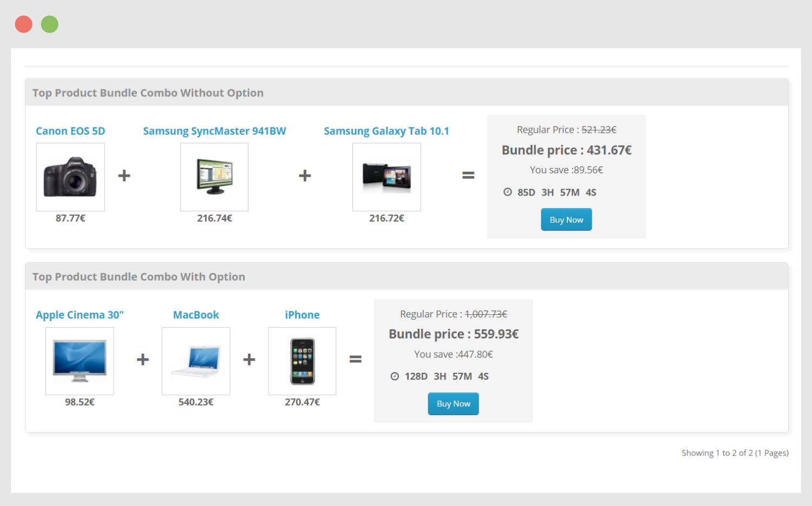The image size is (812, 506).
Task: Click the MacBook laptop thumbnail
Action: point(196,361)
